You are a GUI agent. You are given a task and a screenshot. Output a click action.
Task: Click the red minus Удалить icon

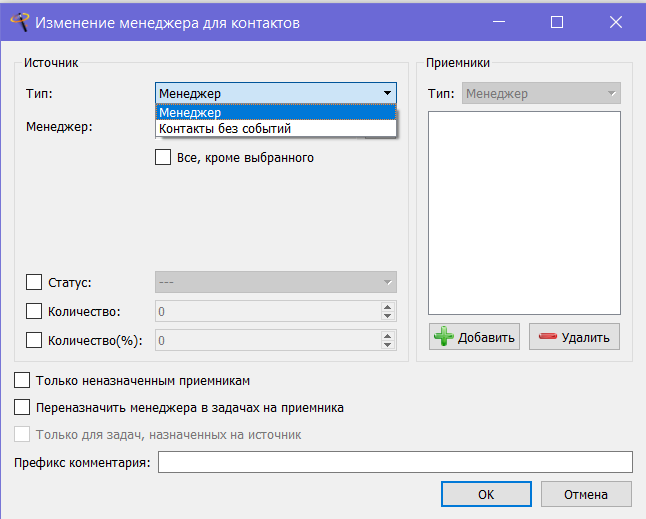click(548, 337)
